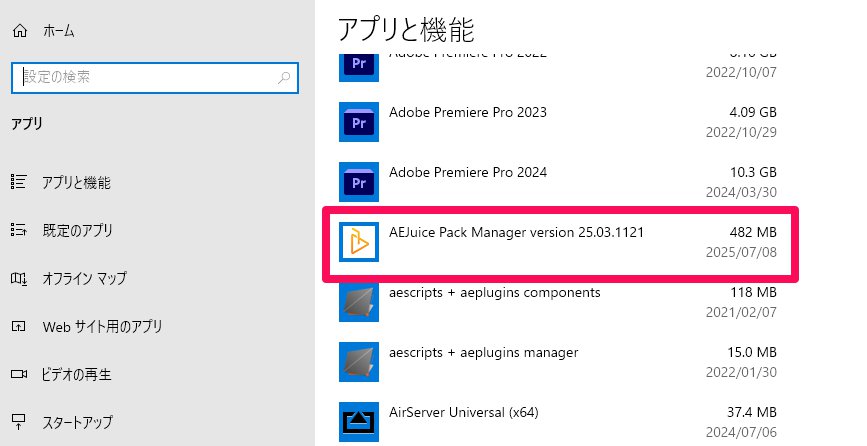Click the 既定のアプリ sidebar icon

[18, 229]
